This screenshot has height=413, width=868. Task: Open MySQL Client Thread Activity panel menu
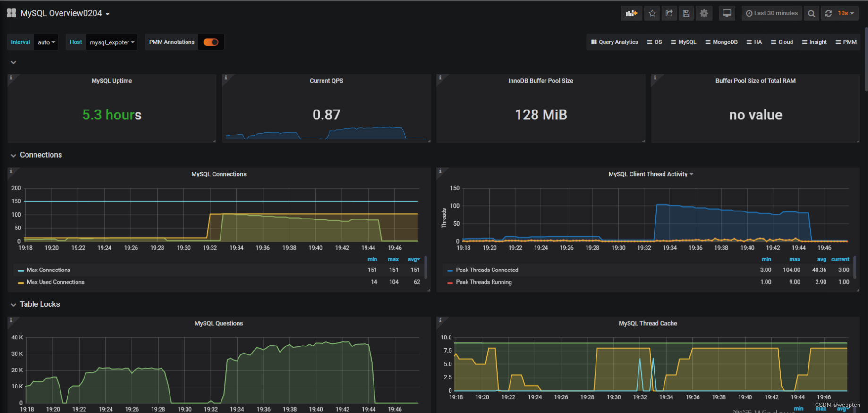pyautogui.click(x=651, y=174)
